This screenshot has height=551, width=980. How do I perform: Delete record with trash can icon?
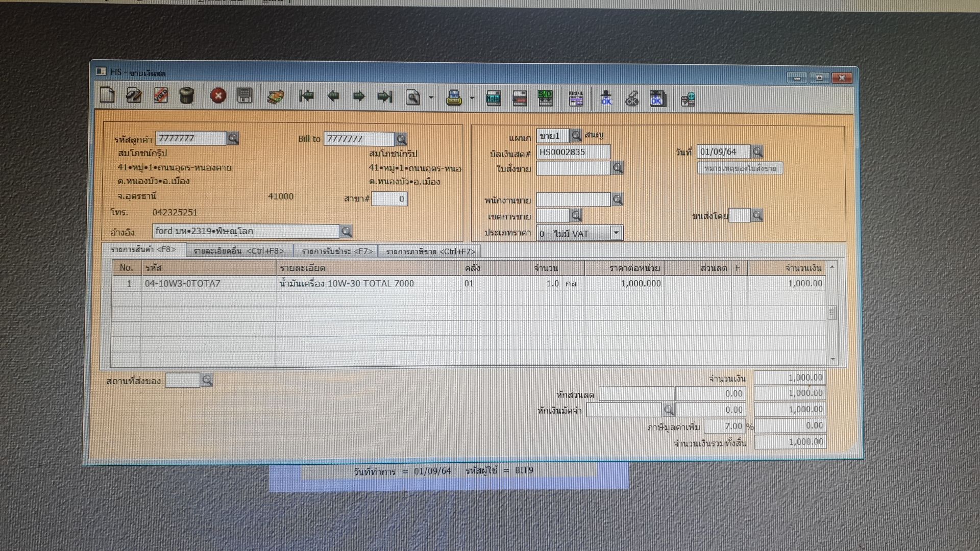pyautogui.click(x=187, y=95)
